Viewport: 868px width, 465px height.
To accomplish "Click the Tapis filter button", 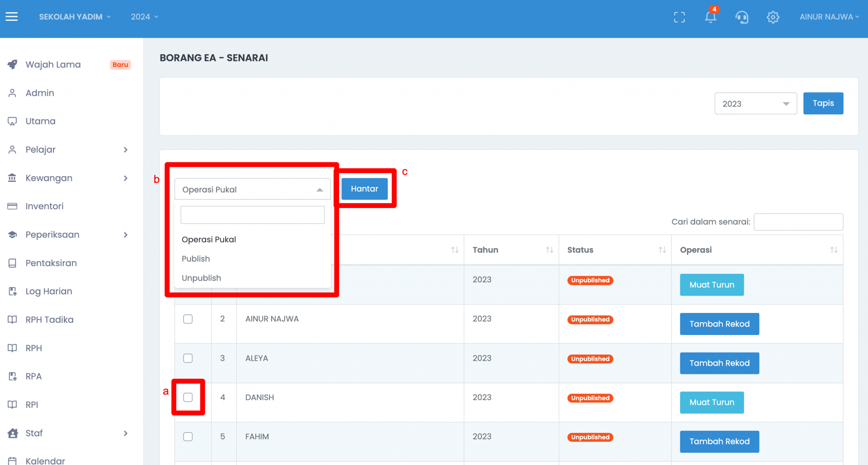I will [x=823, y=103].
